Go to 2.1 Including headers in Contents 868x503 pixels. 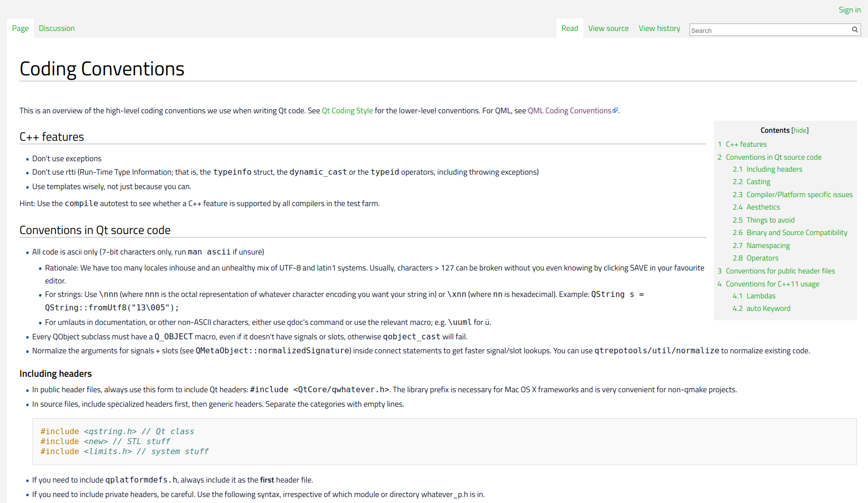click(768, 169)
